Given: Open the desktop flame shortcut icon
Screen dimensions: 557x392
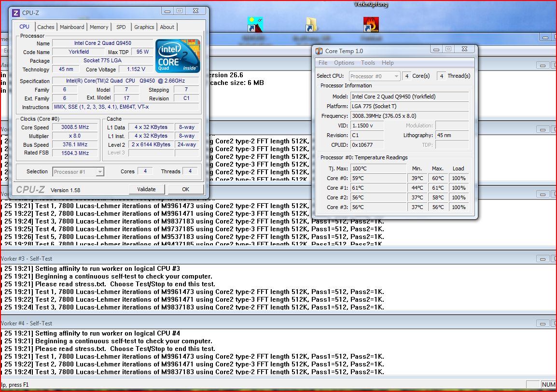Looking at the screenshot, I should (x=371, y=25).
